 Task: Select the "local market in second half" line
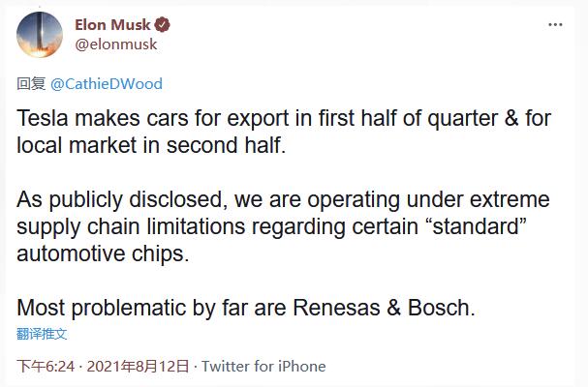click(151, 145)
